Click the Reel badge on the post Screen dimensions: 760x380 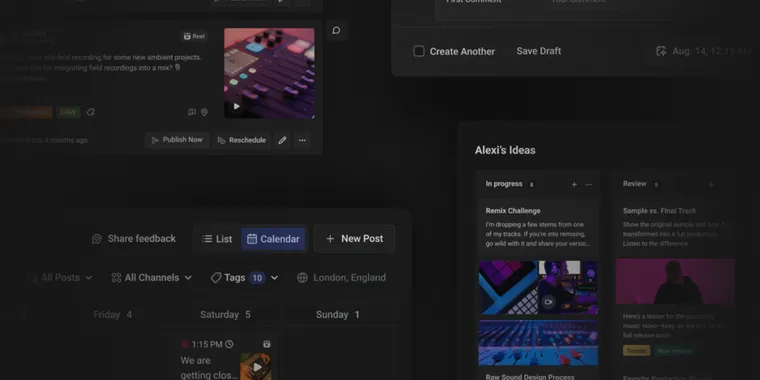point(194,36)
